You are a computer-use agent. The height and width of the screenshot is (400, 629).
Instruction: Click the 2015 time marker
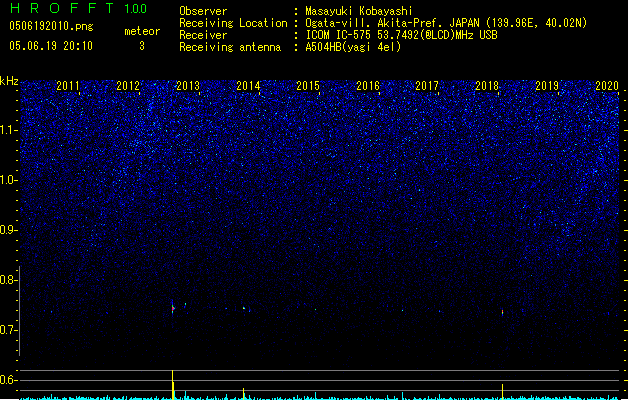(308, 86)
